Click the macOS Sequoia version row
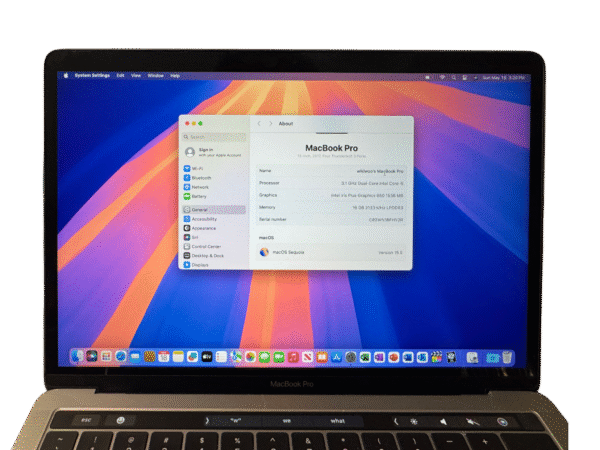600x450 pixels. 331,252
